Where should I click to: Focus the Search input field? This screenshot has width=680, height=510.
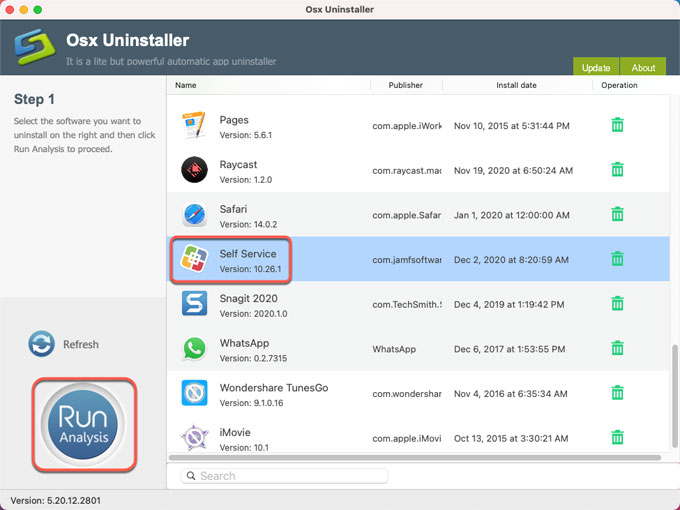coord(284,476)
